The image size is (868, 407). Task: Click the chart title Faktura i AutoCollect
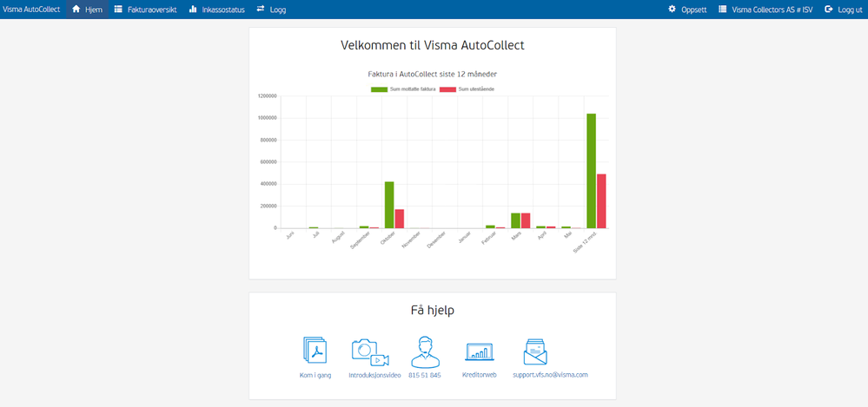pyautogui.click(x=433, y=74)
